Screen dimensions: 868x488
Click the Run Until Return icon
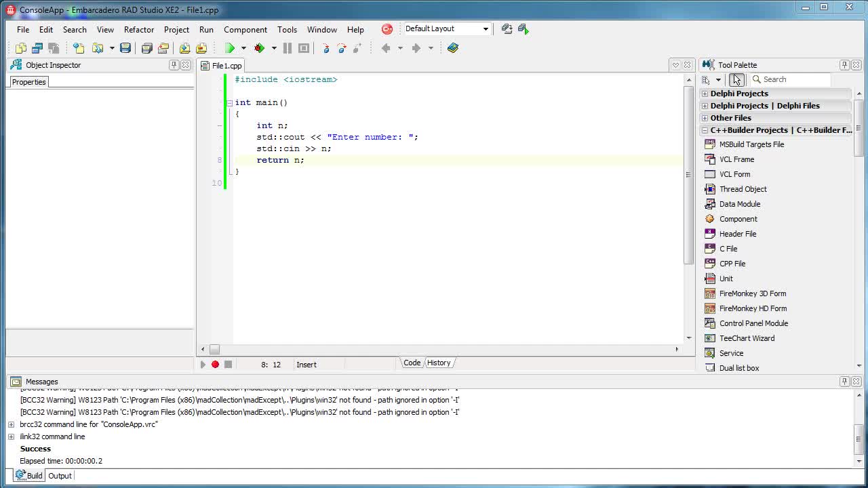357,48
